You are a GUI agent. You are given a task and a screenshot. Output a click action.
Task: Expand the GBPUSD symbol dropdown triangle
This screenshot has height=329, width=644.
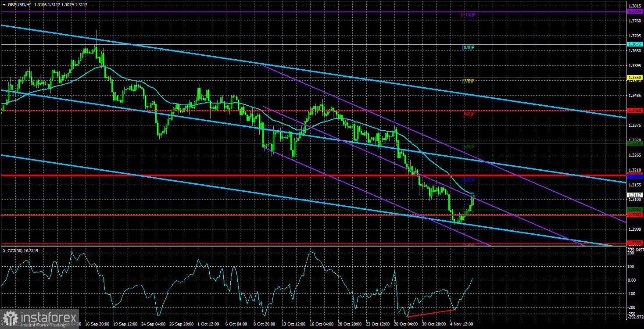(4, 5)
